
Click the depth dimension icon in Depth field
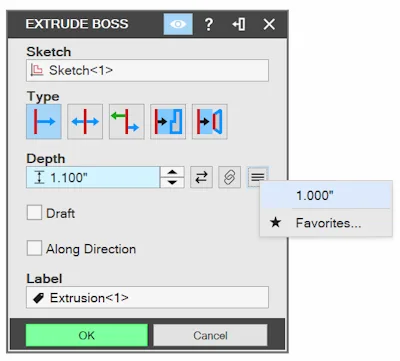(x=39, y=177)
